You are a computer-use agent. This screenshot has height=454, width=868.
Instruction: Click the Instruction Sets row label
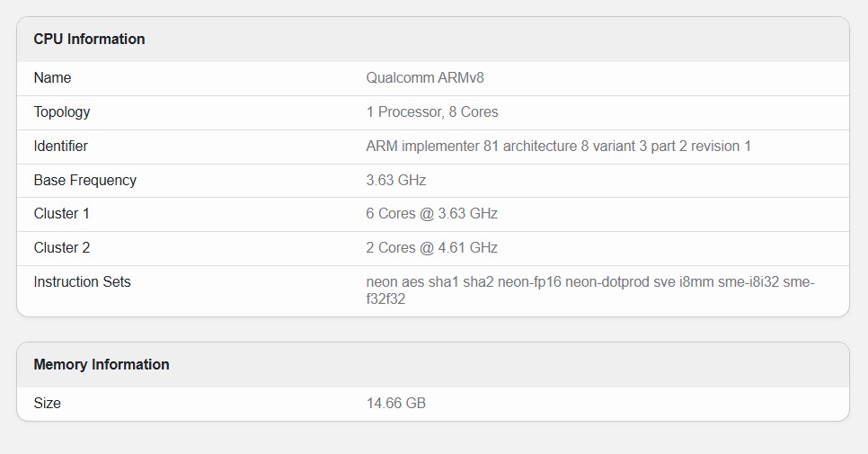click(82, 281)
